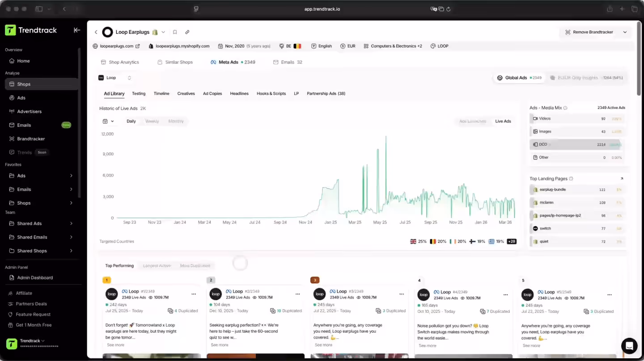Image resolution: width=644 pixels, height=361 pixels.
Task: Copy the shop link via the link icon
Action: (x=187, y=32)
